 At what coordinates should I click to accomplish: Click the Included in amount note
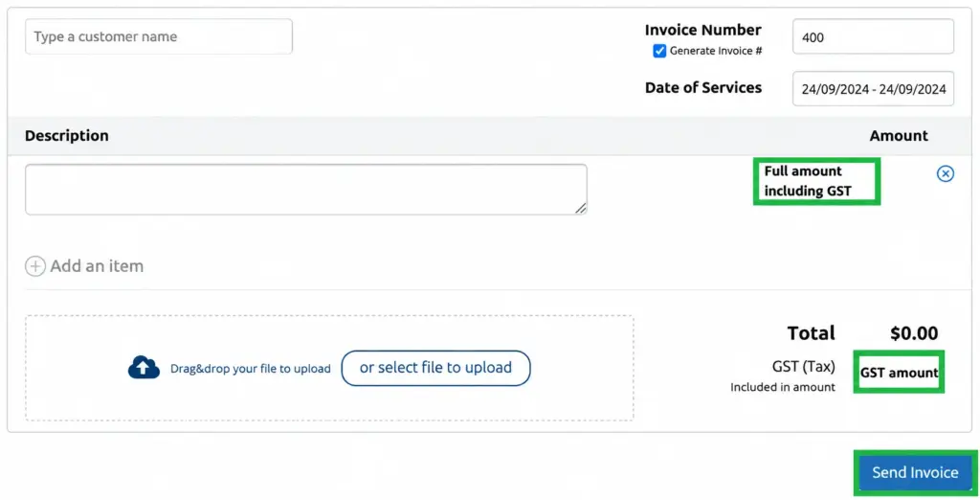point(783,387)
